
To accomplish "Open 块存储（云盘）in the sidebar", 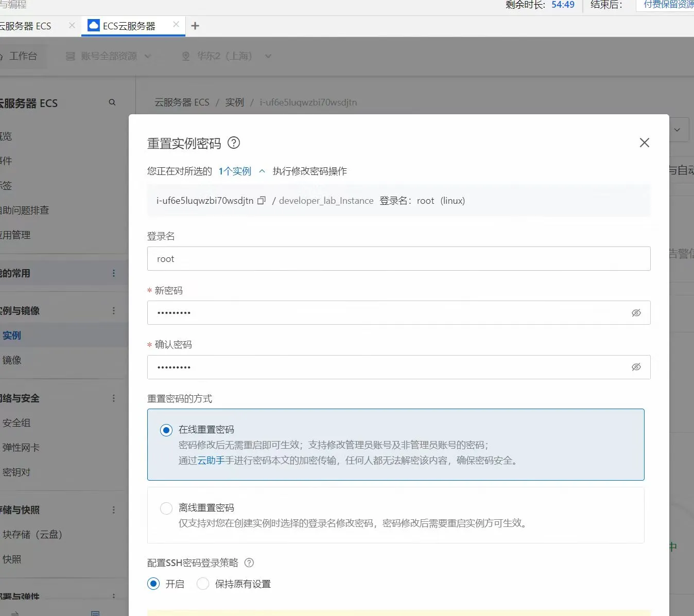I will pyautogui.click(x=32, y=535).
